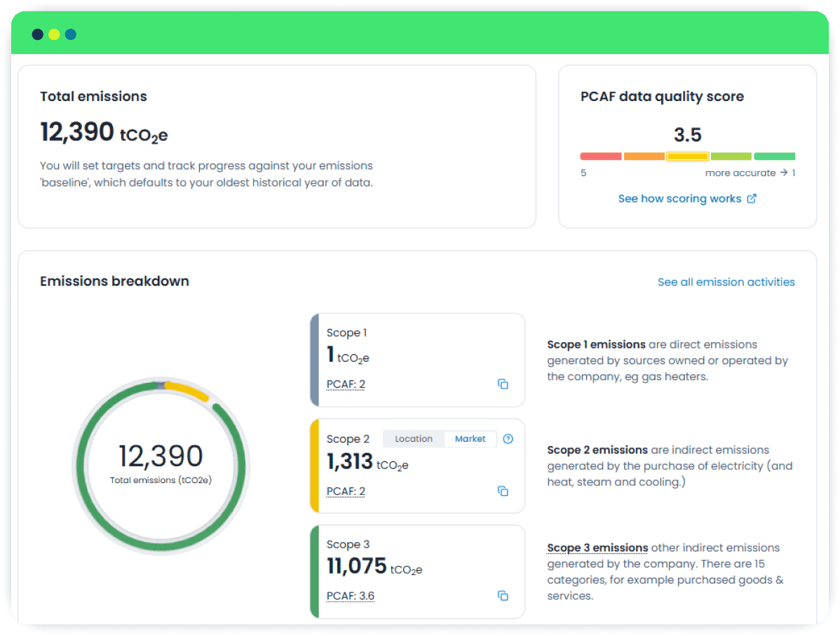Select dark green PCAF score segment
The width and height of the screenshot is (840, 636).
tap(775, 156)
